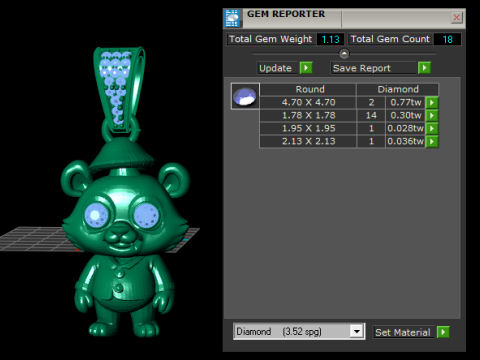The width and height of the screenshot is (480, 360).
Task: Select the 2.13 X 2.13 size cell
Action: pyautogui.click(x=308, y=141)
